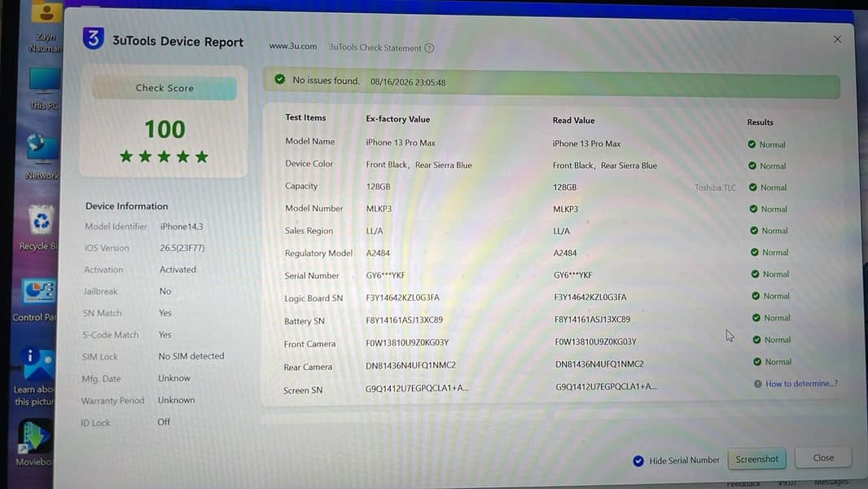Screen dimensions: 868x489
Task: Click the Normal status icon for Regulatory Model
Action: [x=755, y=252]
